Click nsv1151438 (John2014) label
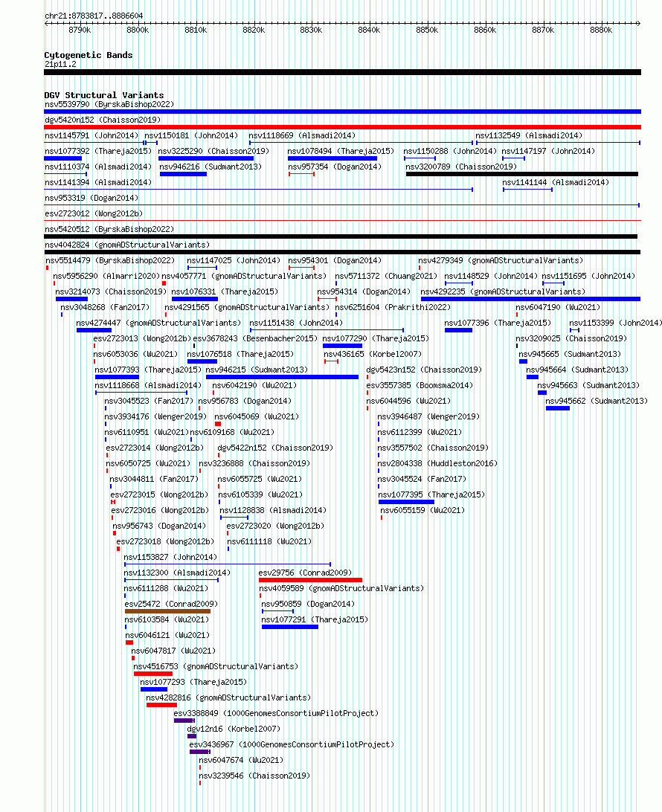 point(296,323)
